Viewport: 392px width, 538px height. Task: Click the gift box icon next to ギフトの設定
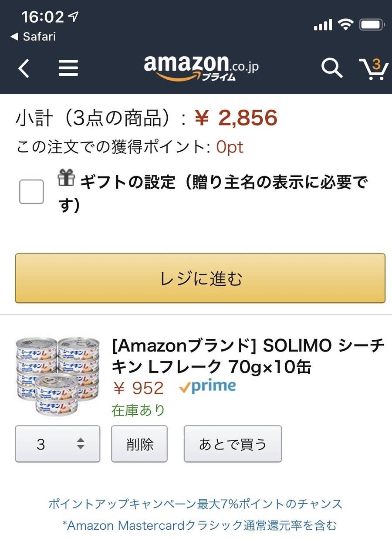coord(66,178)
